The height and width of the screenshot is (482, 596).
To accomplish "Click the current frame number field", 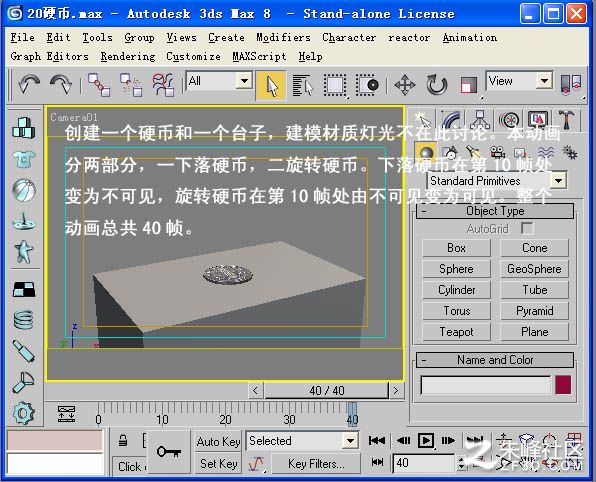I will click(x=423, y=463).
